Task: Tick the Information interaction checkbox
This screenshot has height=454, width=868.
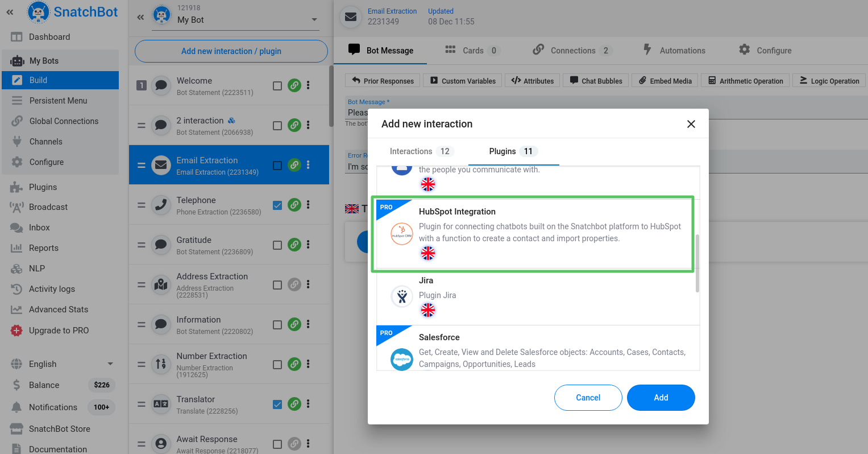Action: tap(277, 325)
